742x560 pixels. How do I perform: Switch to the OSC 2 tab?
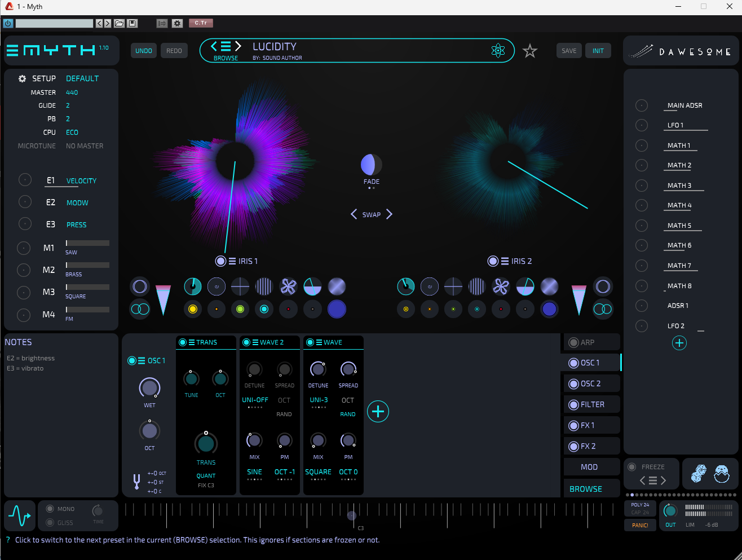[592, 383]
